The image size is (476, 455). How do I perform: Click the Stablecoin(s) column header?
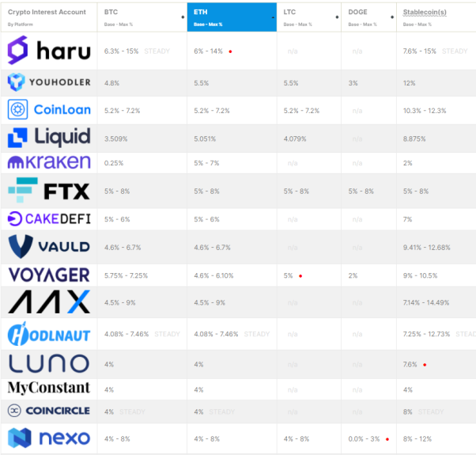coord(425,12)
